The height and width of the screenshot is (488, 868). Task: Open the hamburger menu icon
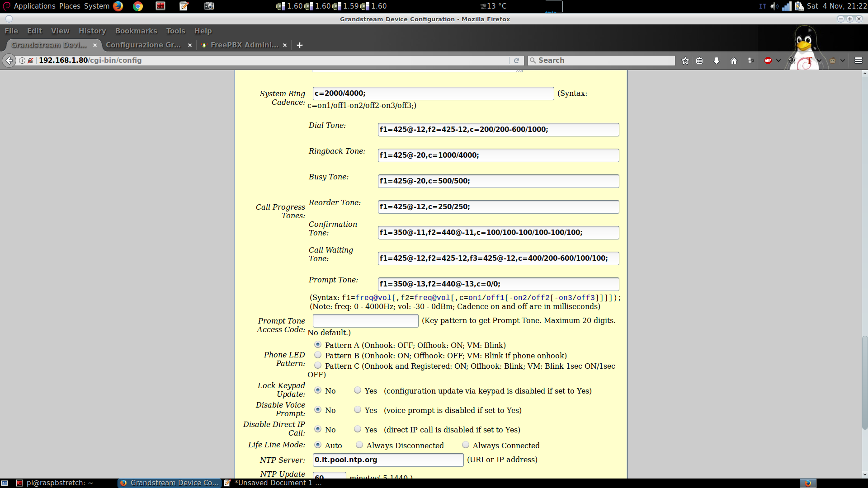(859, 61)
